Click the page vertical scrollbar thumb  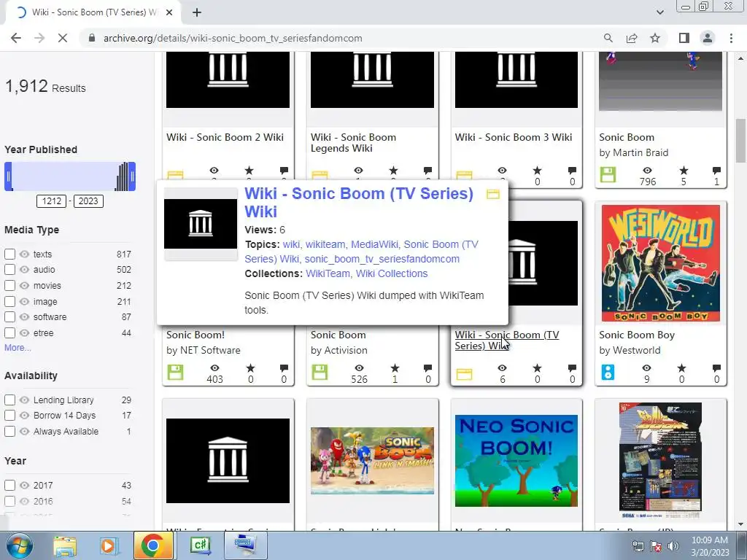(740, 141)
